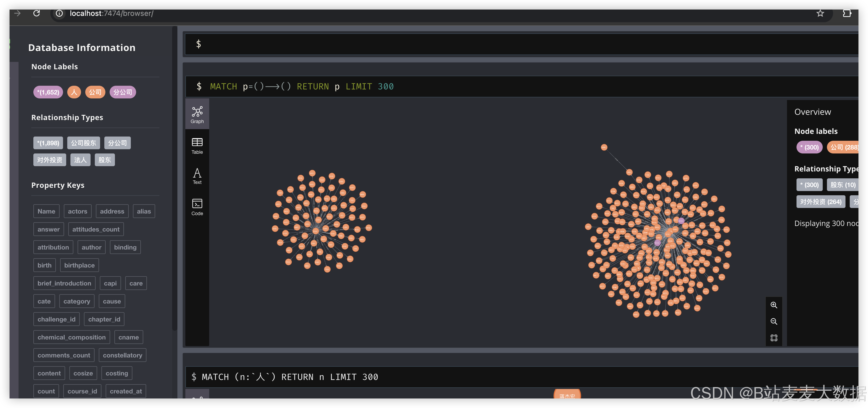Select 对外投资 (264) in Overview panel
Viewport: 868px width, 408px height.
point(821,202)
